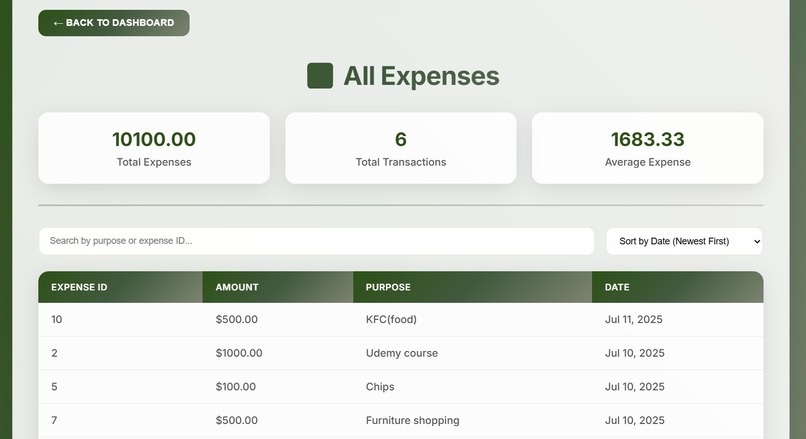Click the Chips purpose cell

(472, 387)
